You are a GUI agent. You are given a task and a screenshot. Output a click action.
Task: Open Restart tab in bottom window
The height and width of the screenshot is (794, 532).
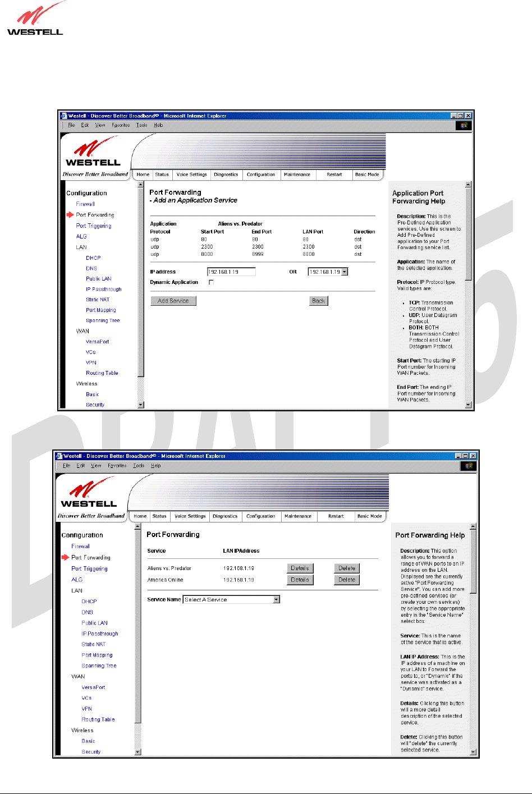pyautogui.click(x=336, y=516)
